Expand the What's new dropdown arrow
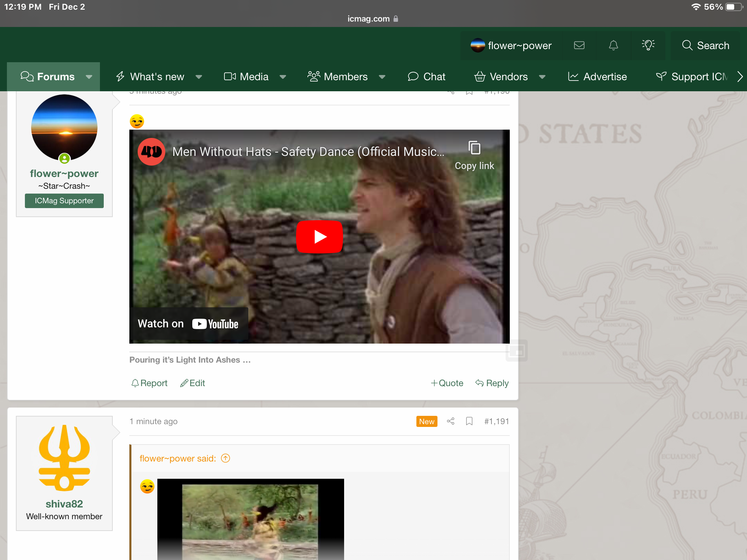Image resolution: width=747 pixels, height=560 pixels. tap(199, 77)
